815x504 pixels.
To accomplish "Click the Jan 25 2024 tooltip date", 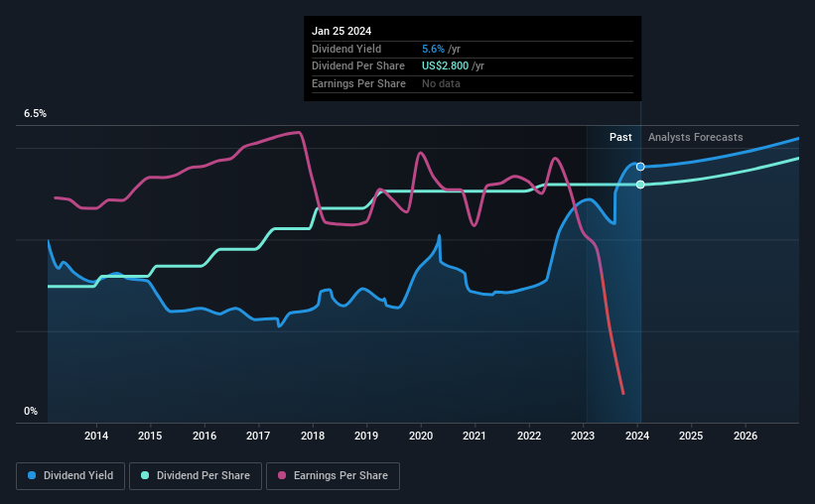I will coord(341,31).
